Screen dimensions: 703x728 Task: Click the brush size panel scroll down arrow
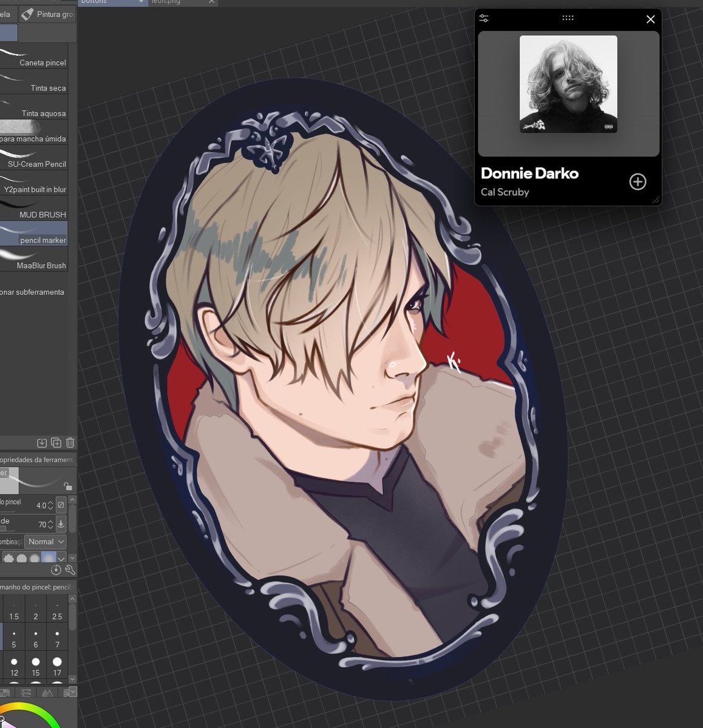coord(73,679)
